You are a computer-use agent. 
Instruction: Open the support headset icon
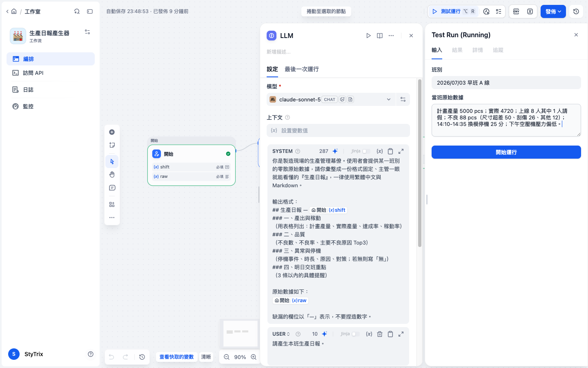tap(77, 11)
